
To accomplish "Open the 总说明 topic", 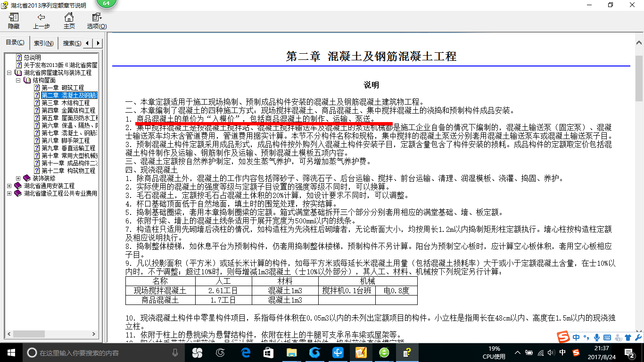I will point(33,58).
